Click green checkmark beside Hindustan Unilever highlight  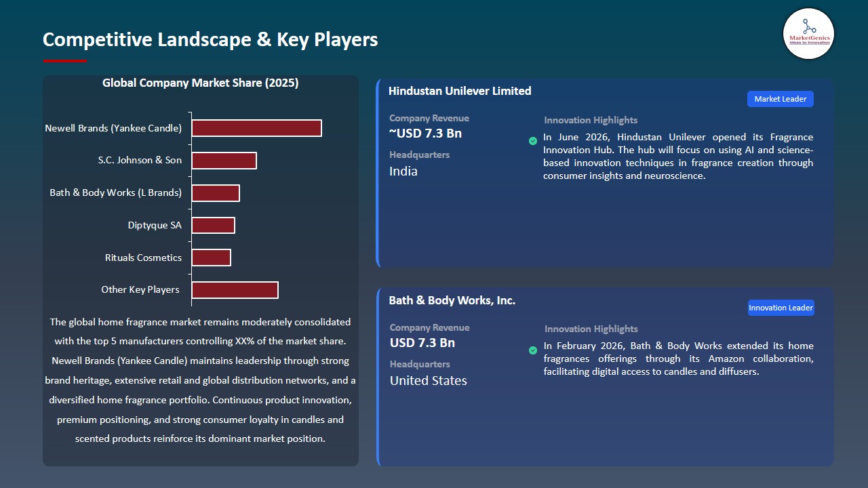point(533,141)
